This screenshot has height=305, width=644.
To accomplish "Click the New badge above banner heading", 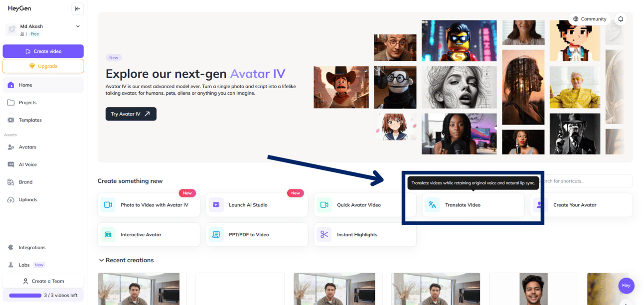I will pyautogui.click(x=114, y=58).
